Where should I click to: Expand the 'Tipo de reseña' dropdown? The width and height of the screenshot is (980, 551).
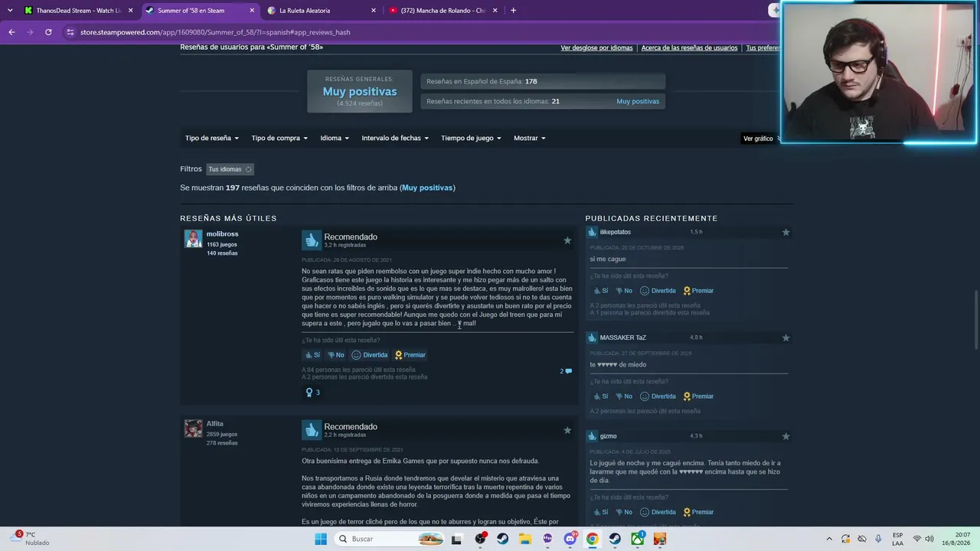tap(212, 139)
